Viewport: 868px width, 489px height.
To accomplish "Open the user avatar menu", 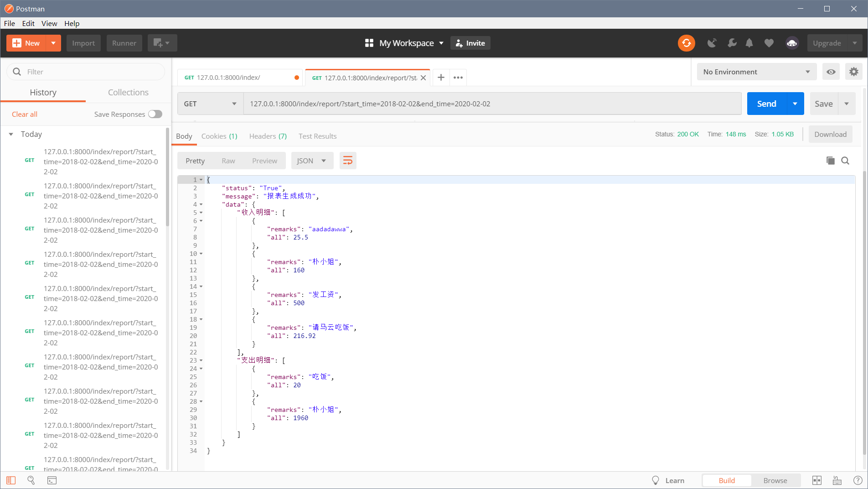I will pyautogui.click(x=792, y=43).
